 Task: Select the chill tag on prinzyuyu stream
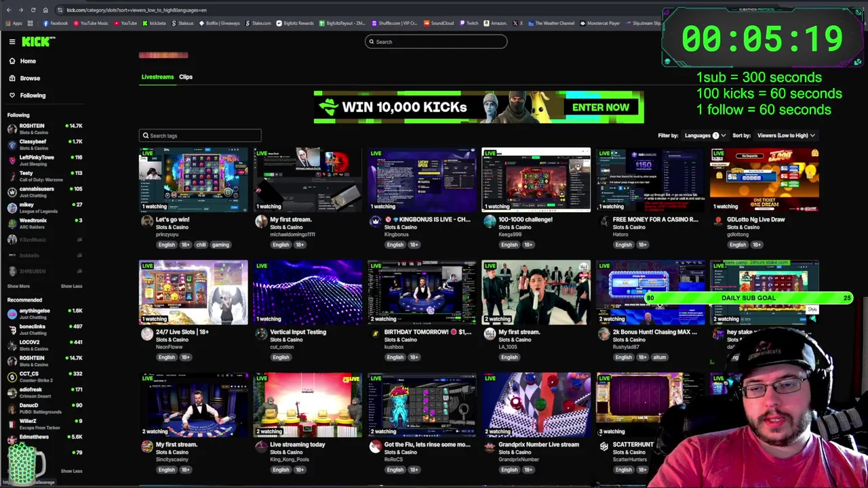click(x=201, y=245)
